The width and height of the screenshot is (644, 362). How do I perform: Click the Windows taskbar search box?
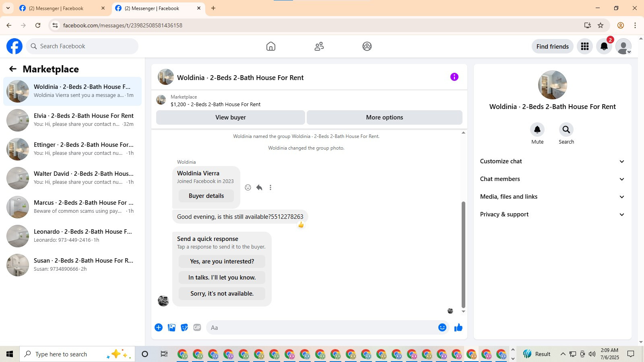(77, 354)
